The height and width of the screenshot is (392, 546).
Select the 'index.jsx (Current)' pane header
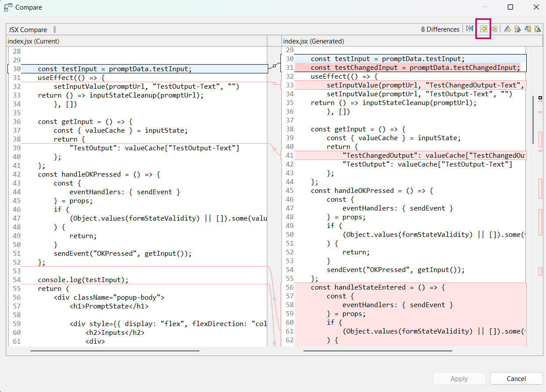(33, 41)
